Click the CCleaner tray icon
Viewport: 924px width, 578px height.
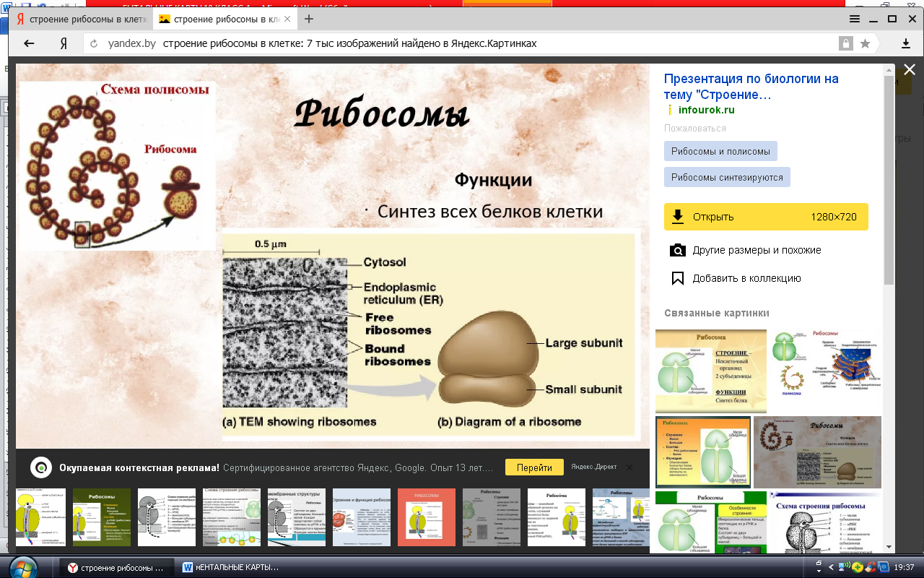point(871,568)
